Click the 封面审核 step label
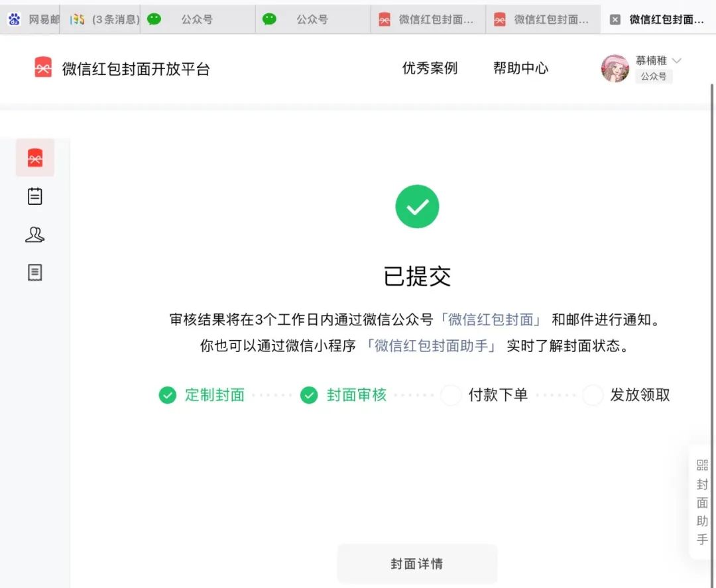This screenshot has width=716, height=588. pos(357,395)
